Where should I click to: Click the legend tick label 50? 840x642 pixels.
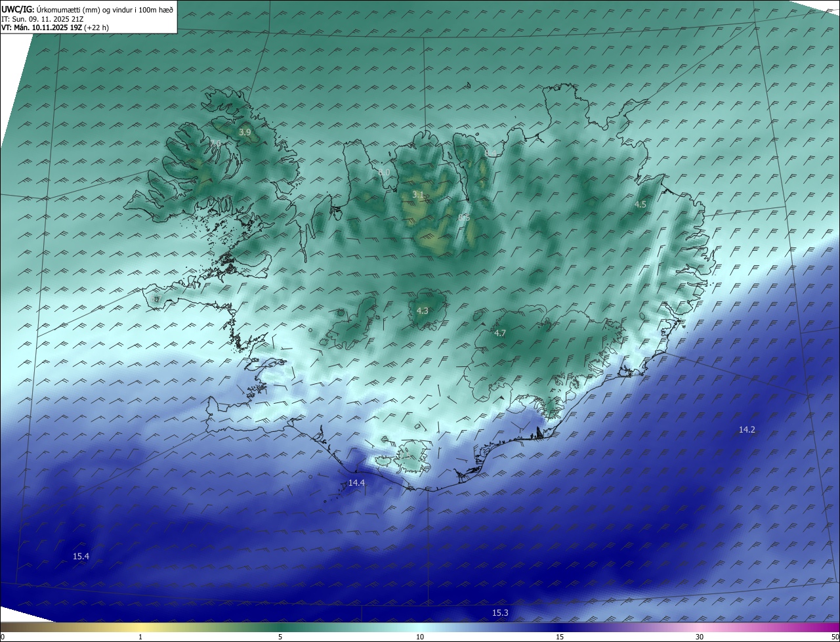(x=835, y=637)
